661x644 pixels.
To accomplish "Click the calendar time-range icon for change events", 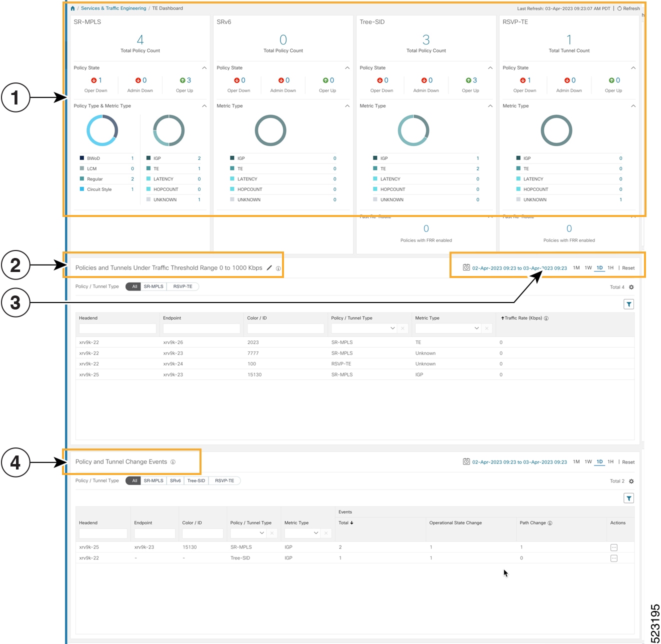I will (465, 461).
